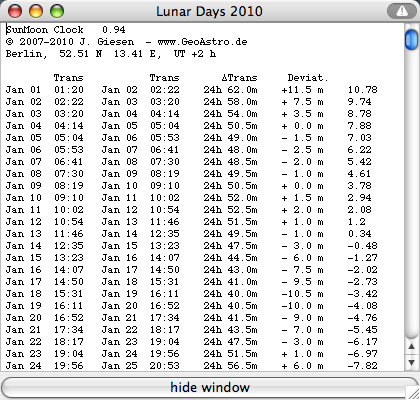Image resolution: width=420 pixels, height=400 pixels.
Task: Click the 24h 40.5m value
Action: click(x=230, y=306)
